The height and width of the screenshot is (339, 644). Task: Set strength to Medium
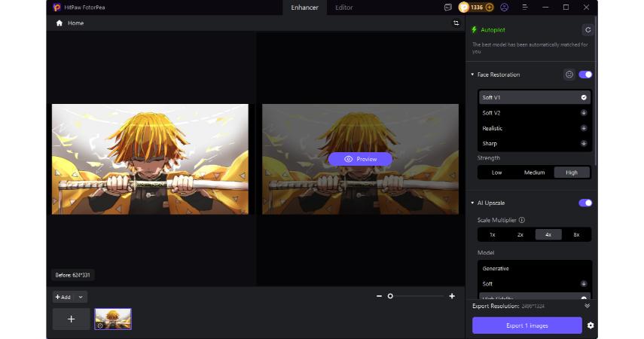534,173
